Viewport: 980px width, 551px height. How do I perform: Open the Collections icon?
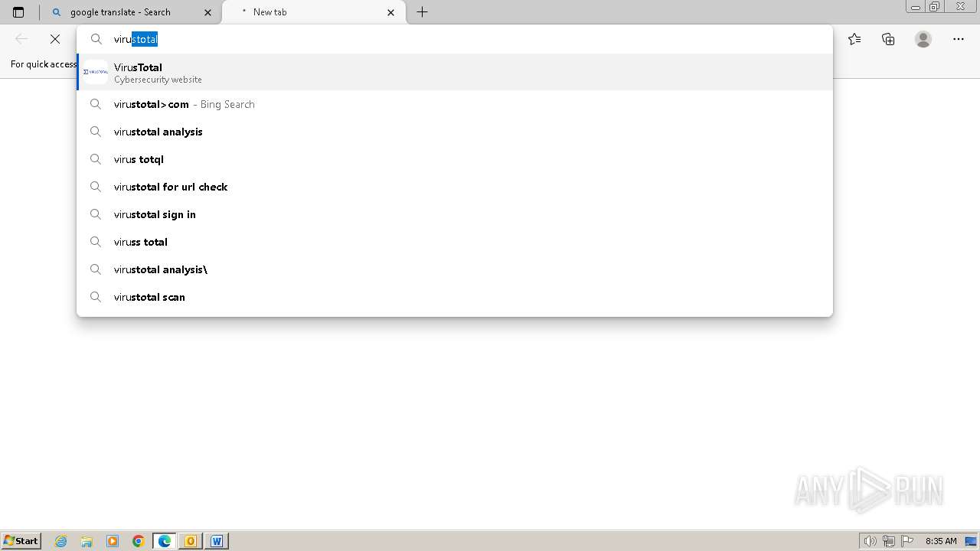pyautogui.click(x=888, y=39)
